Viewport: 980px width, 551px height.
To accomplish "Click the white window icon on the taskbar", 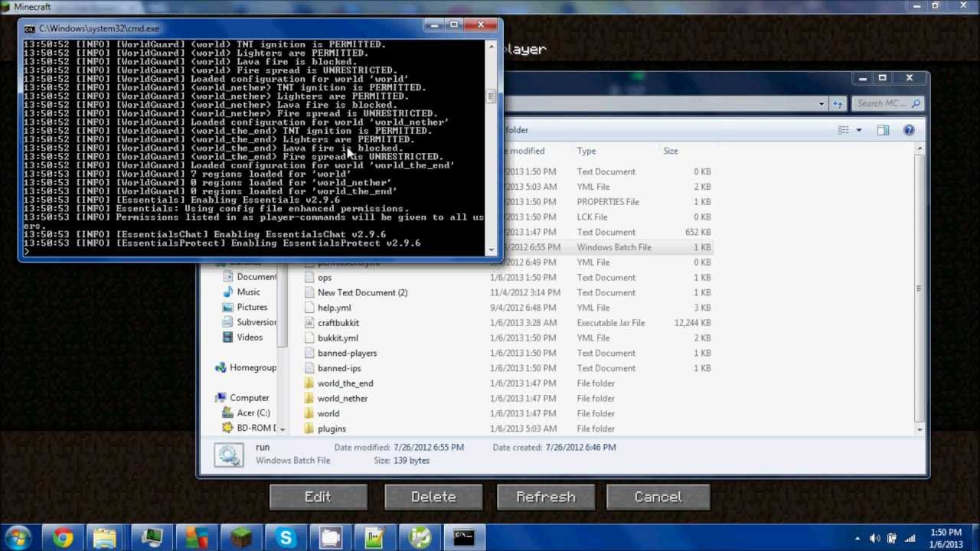I will pyautogui.click(x=330, y=538).
